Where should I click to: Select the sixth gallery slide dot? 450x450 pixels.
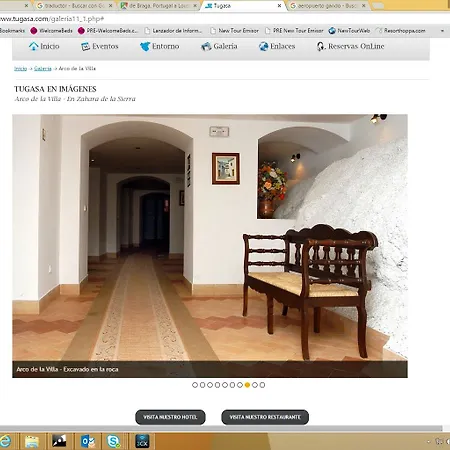point(232,385)
